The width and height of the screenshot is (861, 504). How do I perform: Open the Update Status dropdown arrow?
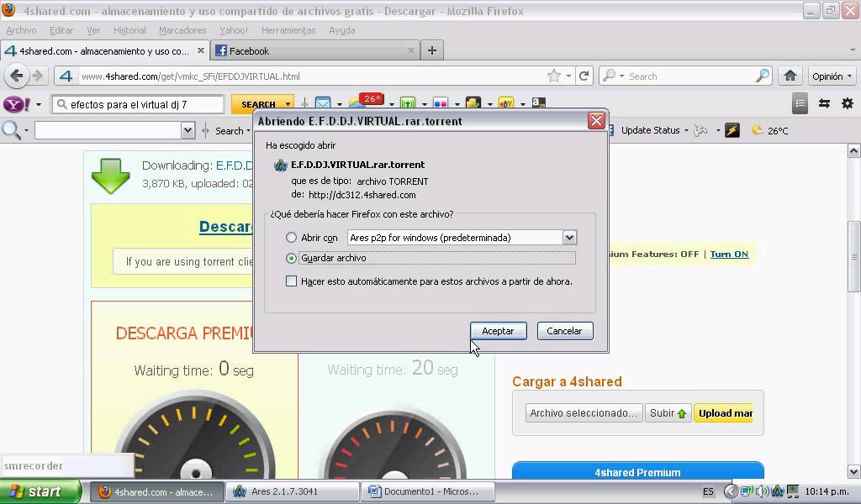(x=686, y=130)
